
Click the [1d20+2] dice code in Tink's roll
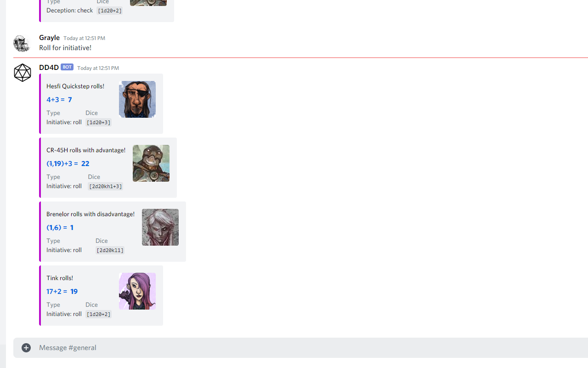[98, 314]
